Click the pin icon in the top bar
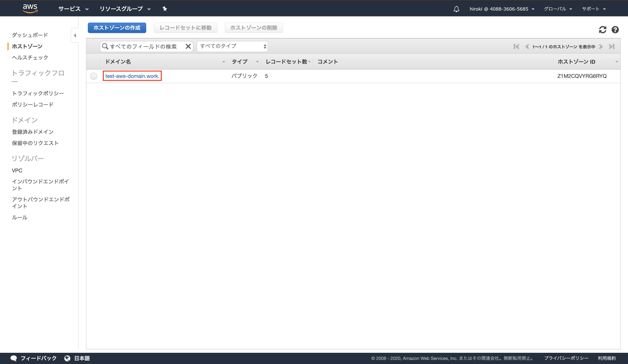The height and width of the screenshot is (364, 628). click(x=165, y=9)
